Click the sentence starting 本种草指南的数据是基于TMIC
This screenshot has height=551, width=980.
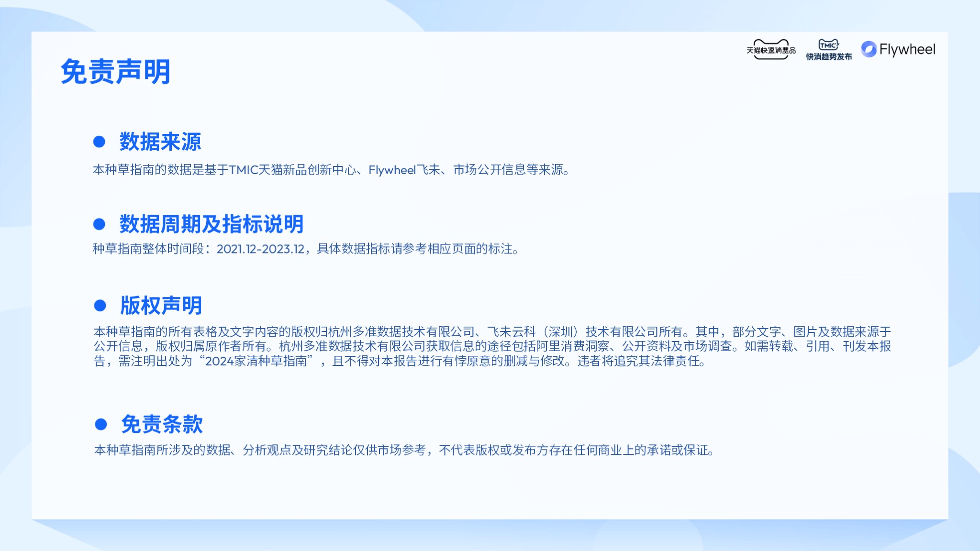(x=331, y=170)
